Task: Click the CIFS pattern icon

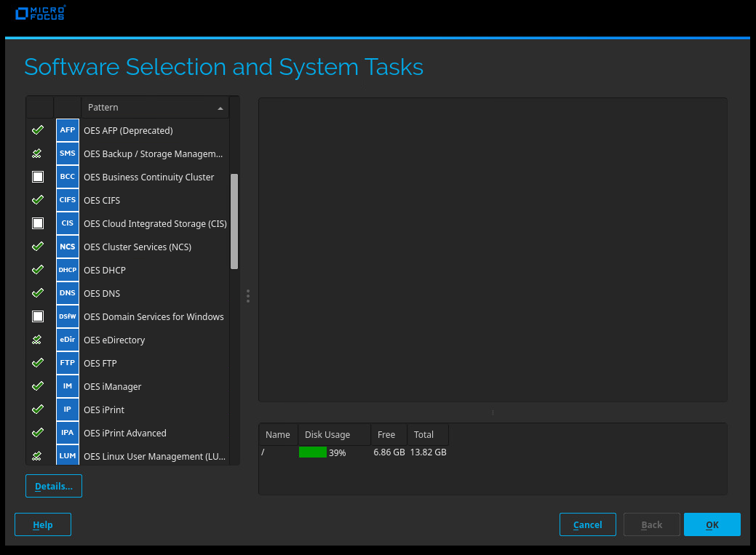Action: (68, 201)
